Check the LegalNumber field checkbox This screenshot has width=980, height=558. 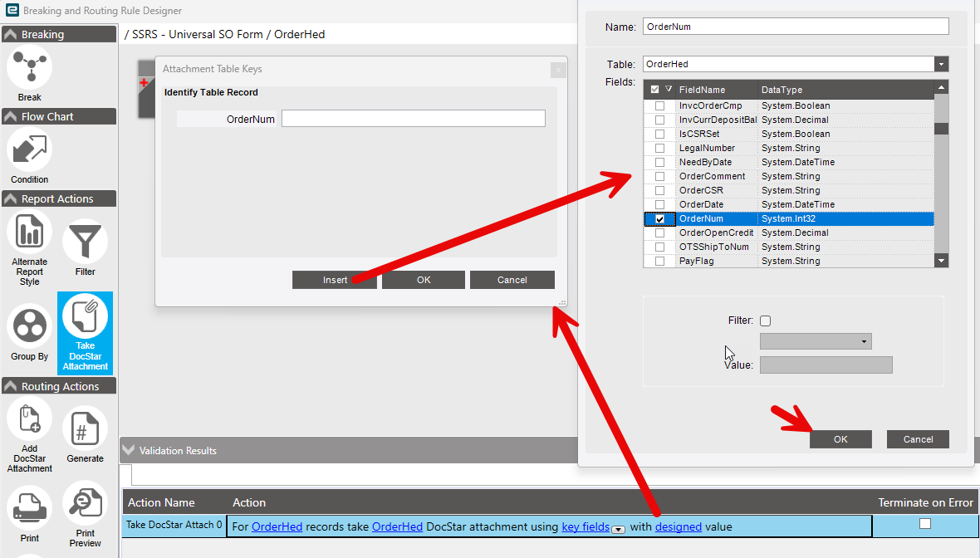point(660,148)
